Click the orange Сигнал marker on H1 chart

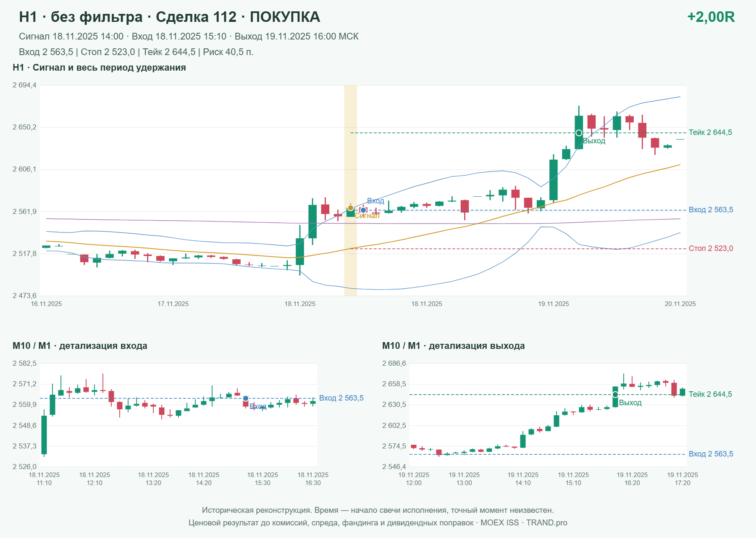350,208
